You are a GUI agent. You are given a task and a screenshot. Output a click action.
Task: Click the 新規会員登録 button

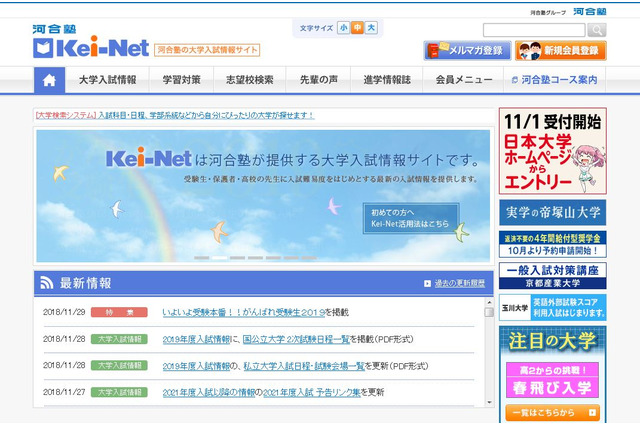coord(561,51)
